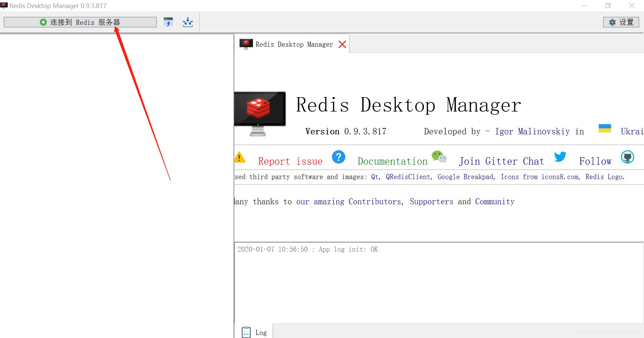Click the title bar app icon
The height and width of the screenshot is (338, 644).
point(4,6)
